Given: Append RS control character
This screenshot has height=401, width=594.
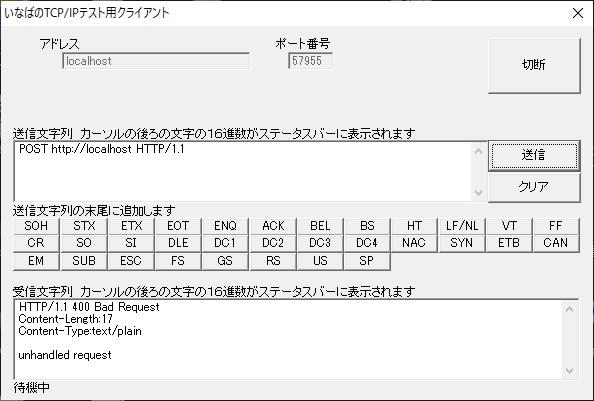Looking at the screenshot, I should (x=273, y=261).
